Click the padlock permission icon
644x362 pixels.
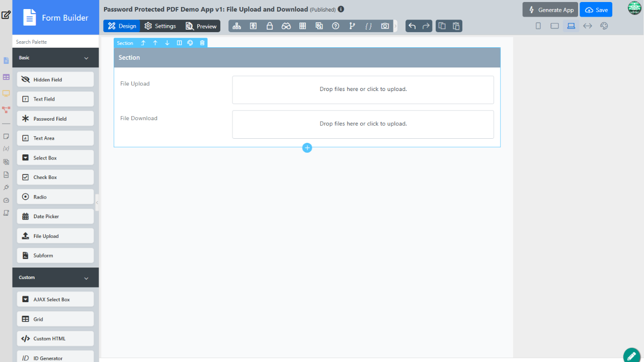[x=270, y=26]
